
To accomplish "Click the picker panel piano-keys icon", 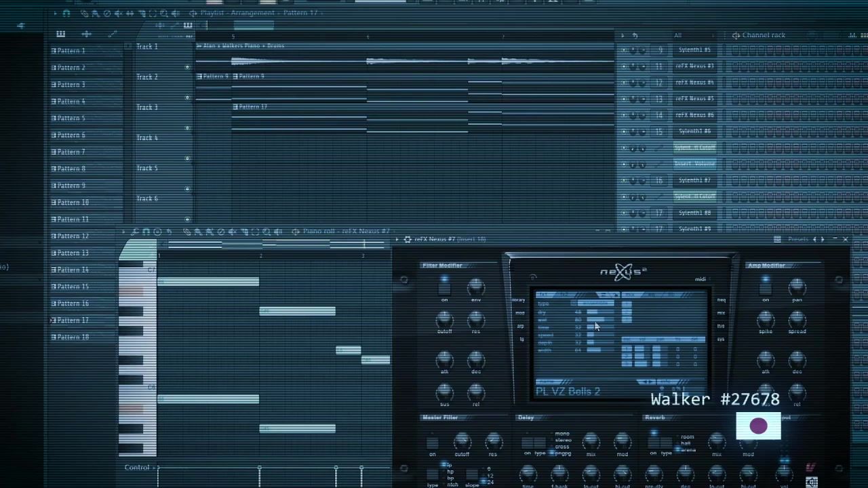I will (x=60, y=33).
